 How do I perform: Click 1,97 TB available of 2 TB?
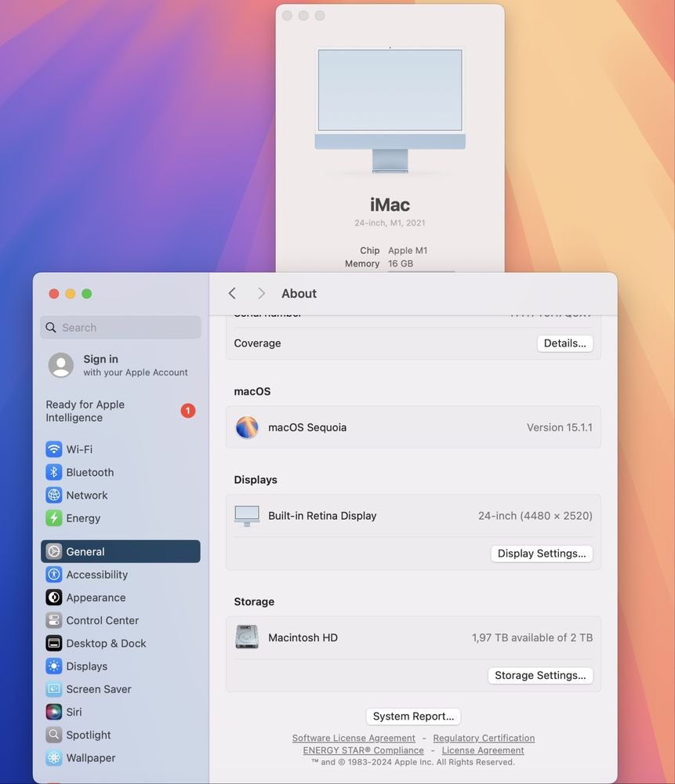[532, 638]
